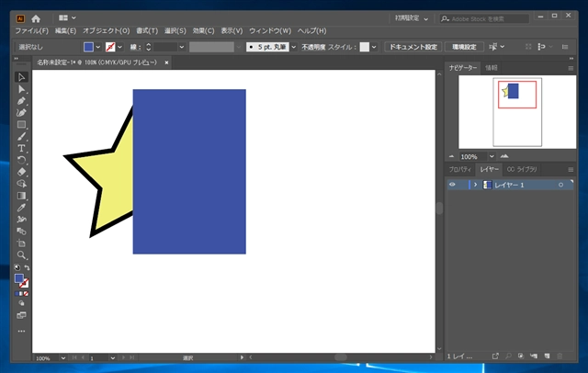Open arrange documents dropdown

[67, 17]
